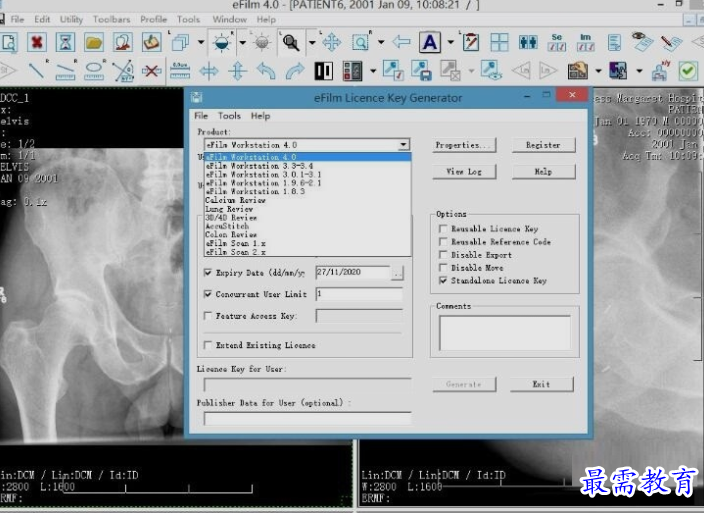Click the two figures compare icon

click(x=528, y=43)
